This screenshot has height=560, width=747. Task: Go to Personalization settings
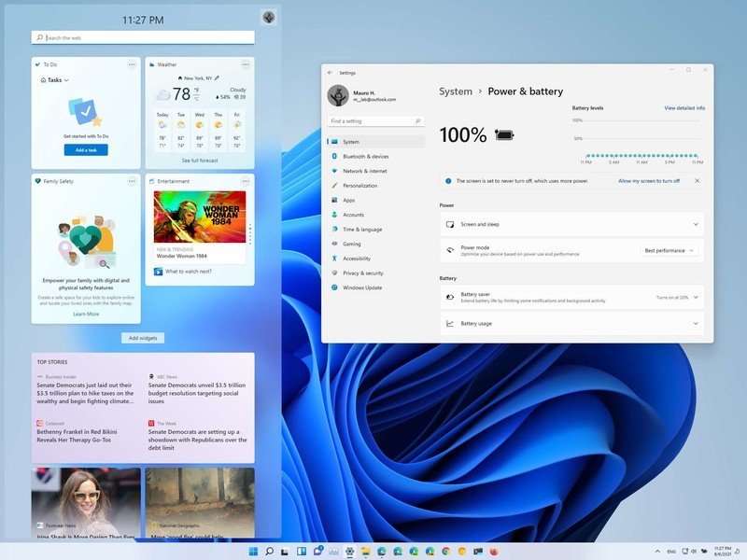tap(360, 186)
